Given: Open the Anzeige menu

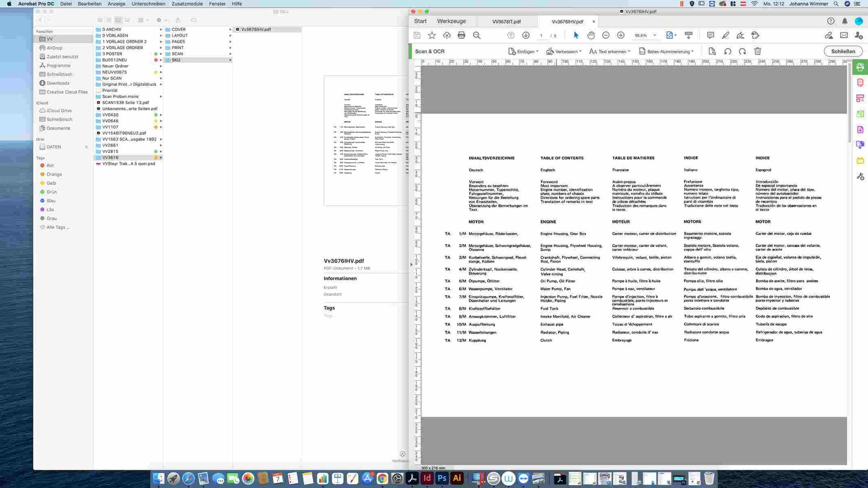Looking at the screenshot, I should click(117, 4).
